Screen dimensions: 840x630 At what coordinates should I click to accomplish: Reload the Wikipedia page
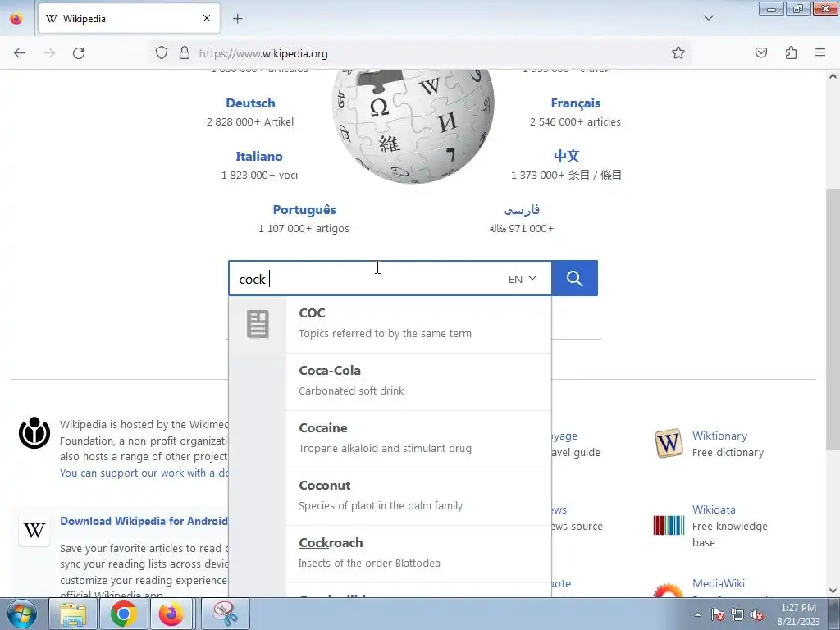[79, 53]
